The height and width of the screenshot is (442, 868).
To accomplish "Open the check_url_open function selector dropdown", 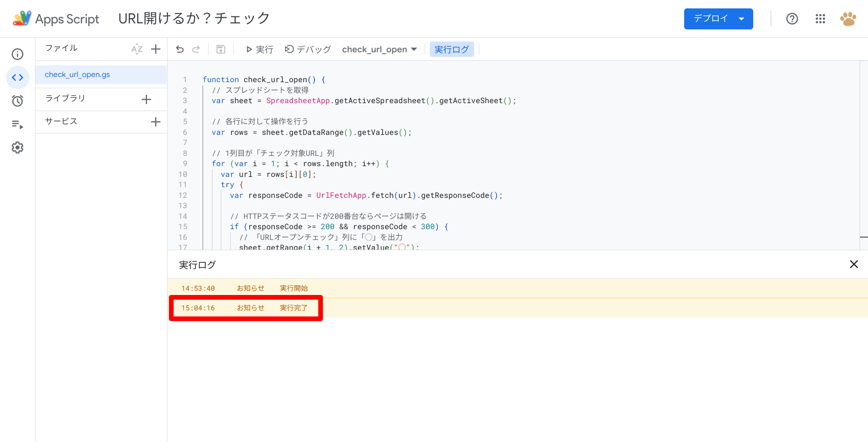I will tap(379, 49).
